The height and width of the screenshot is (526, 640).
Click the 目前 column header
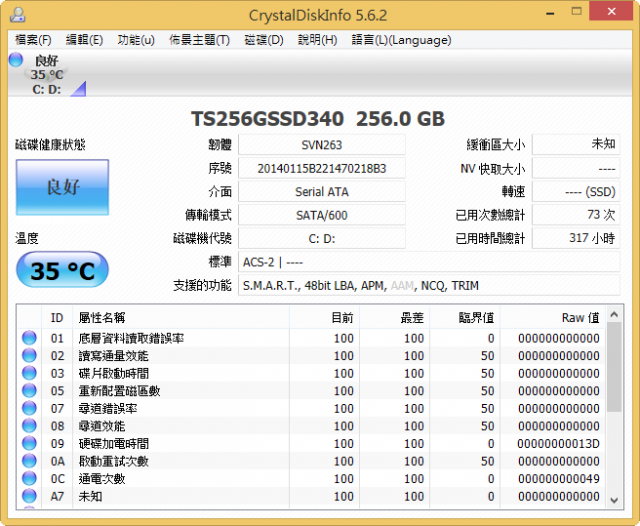point(324,317)
